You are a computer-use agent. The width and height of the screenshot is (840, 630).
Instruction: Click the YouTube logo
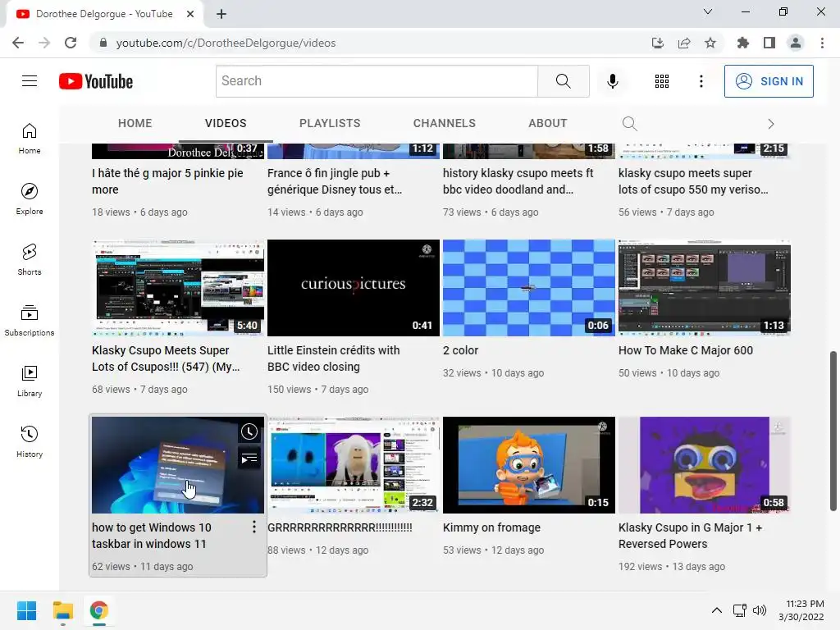pos(96,81)
